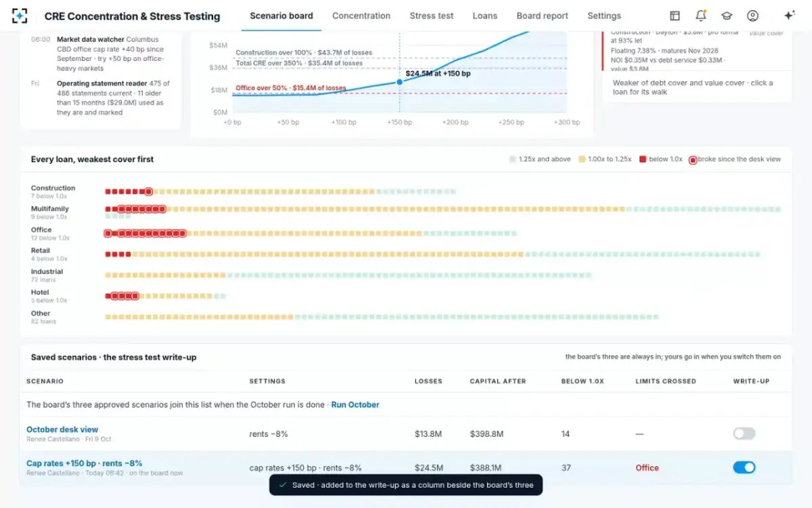Click the red Office limits crossed value

(x=647, y=468)
